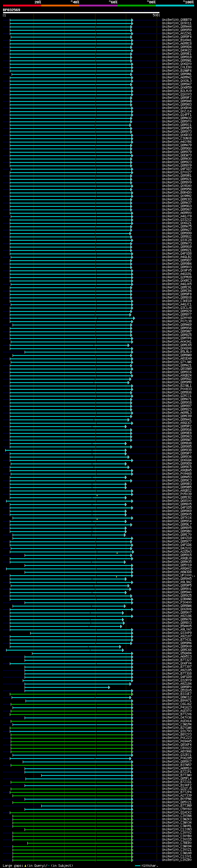Select hit UniRef100_Q2HY49

coord(177,318)
